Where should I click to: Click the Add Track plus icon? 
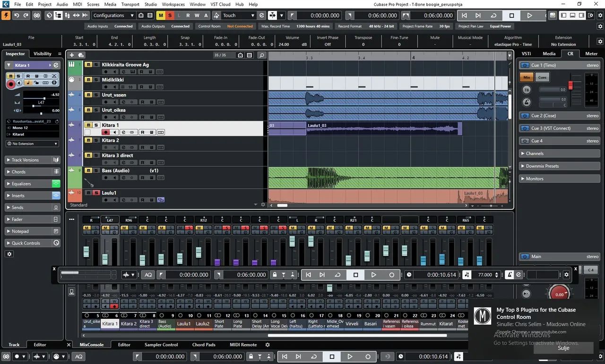72,55
